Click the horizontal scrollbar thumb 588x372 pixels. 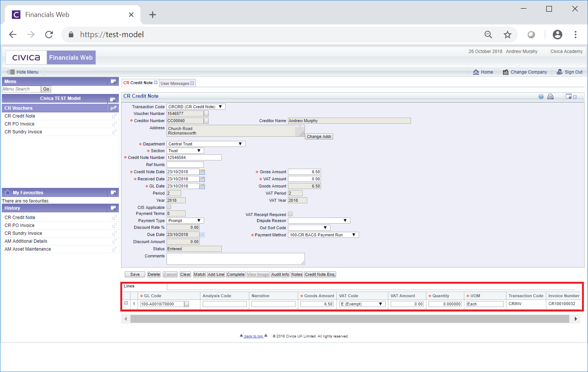[350, 319]
